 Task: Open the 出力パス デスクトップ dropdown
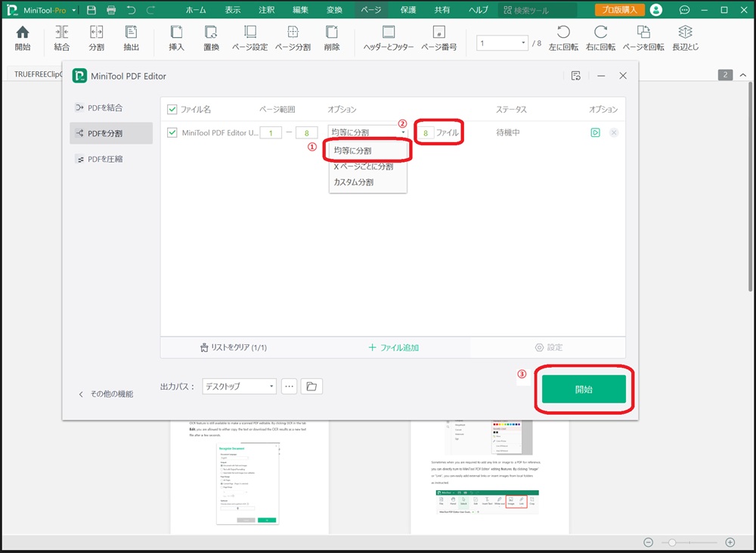coord(239,386)
